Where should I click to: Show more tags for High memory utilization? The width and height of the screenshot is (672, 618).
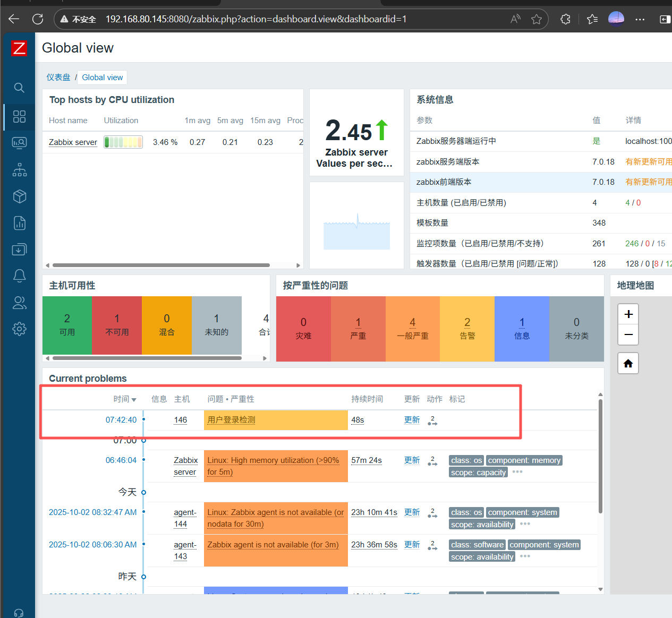coord(517,471)
